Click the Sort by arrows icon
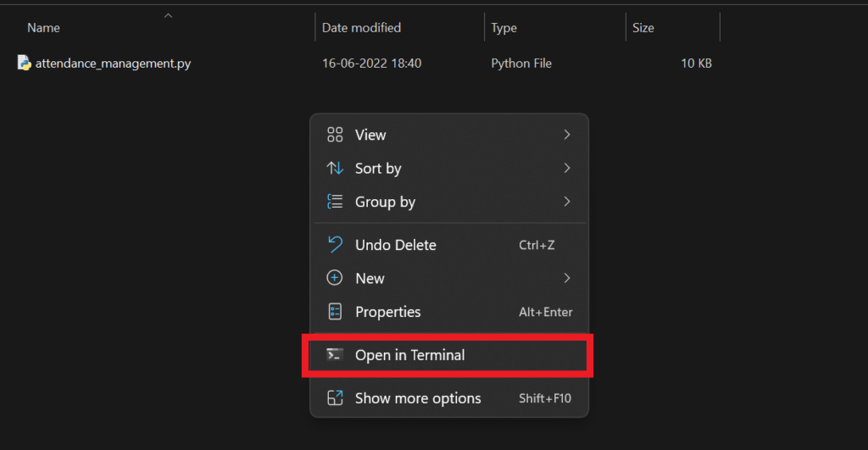868x450 pixels. (x=335, y=169)
